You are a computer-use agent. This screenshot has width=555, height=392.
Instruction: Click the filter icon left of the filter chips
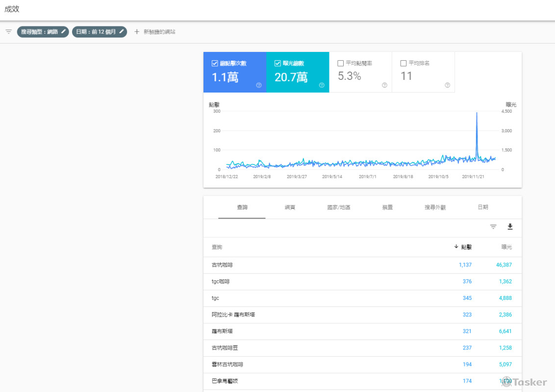(8, 31)
